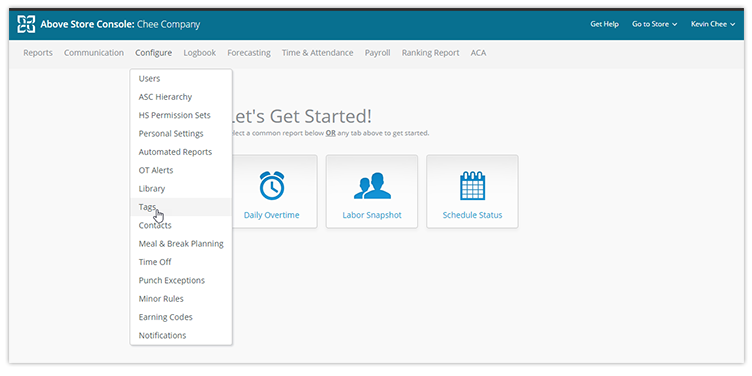The width and height of the screenshot is (752, 376).
Task: Select Time Off menu item
Action: click(181, 262)
